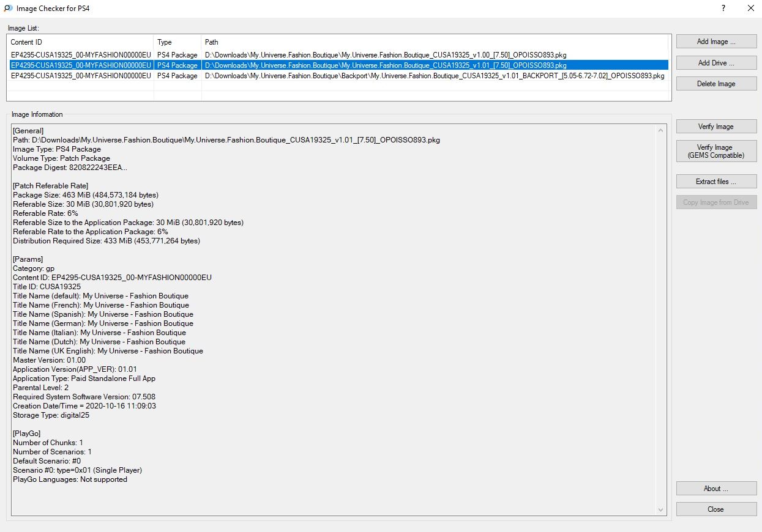
Task: Click the 'Image Type: PS4 Package' line
Action: 57,149
